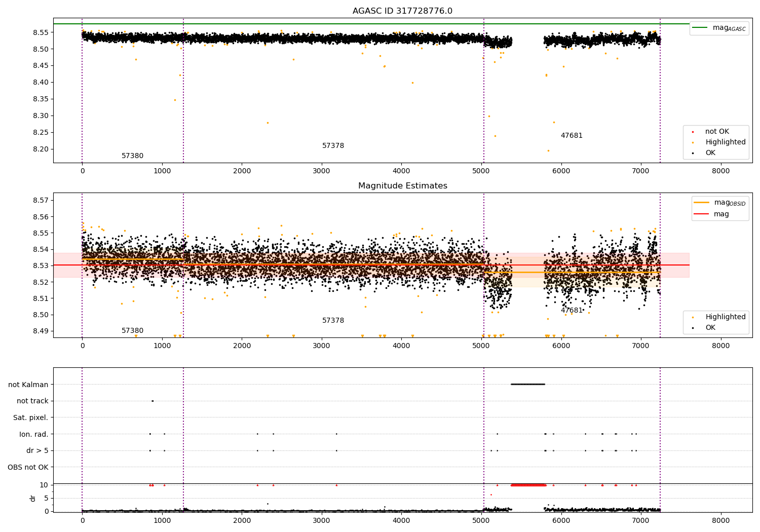Click the 'Ion. rad.' row label

pyautogui.click(x=34, y=434)
